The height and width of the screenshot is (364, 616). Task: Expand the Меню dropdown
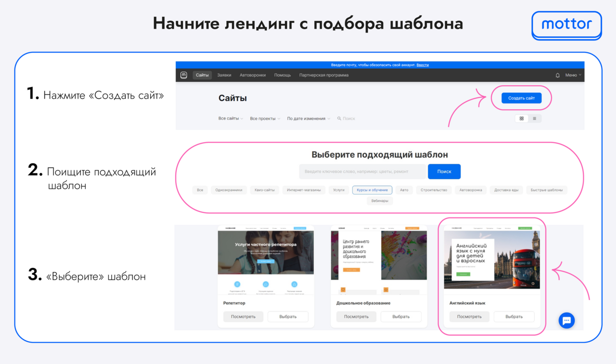coord(573,75)
